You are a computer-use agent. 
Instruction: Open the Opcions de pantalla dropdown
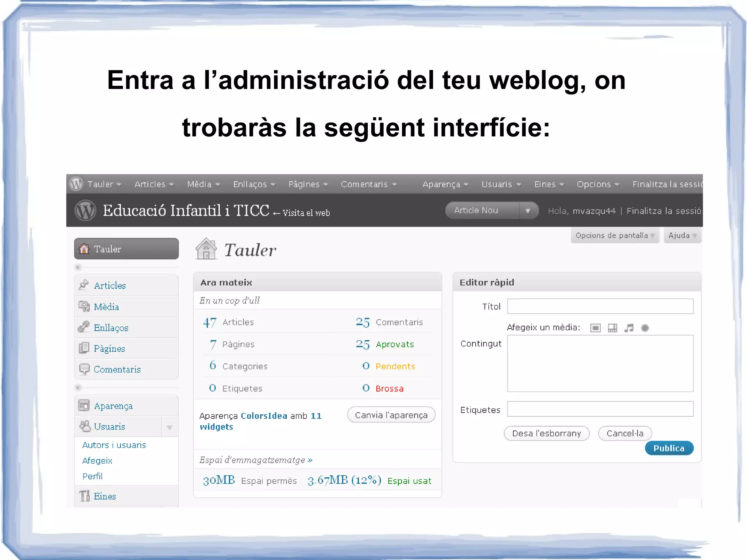(x=615, y=235)
